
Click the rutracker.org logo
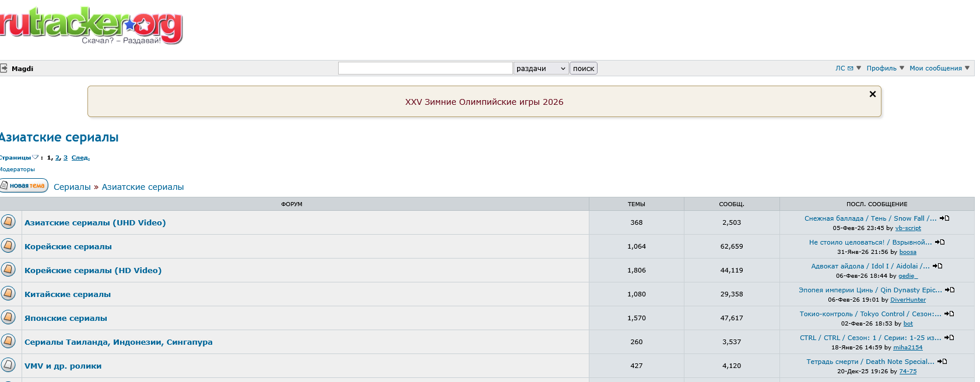coord(90,26)
